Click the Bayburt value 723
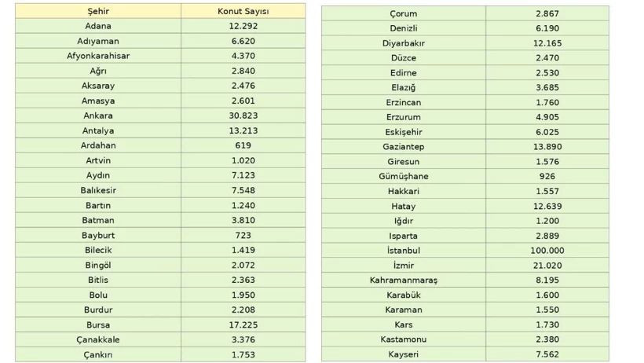Image resolution: width=644 pixels, height=363 pixels. pos(243,235)
